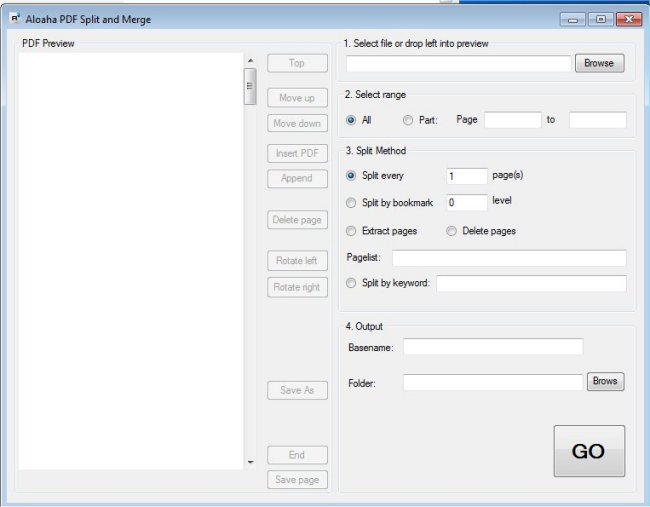Select the All range radio button

tap(351, 120)
